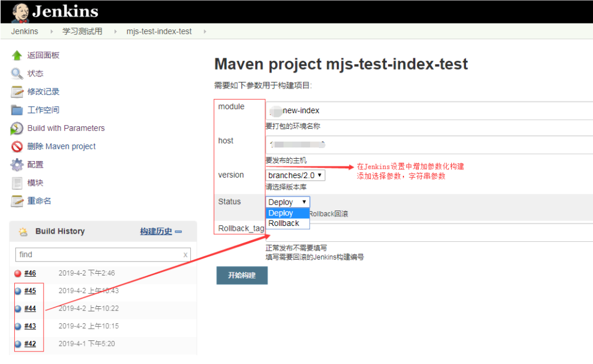The width and height of the screenshot is (593, 364).
Task: Expand the arrow after mjs-test-index-test breadcrumb
Action: 204,32
